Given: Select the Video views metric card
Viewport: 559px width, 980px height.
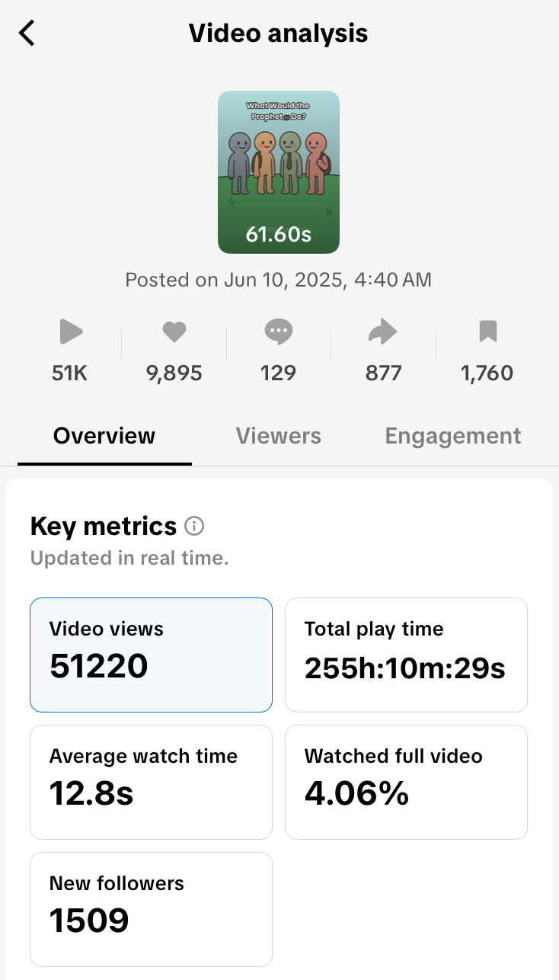Looking at the screenshot, I should [151, 655].
